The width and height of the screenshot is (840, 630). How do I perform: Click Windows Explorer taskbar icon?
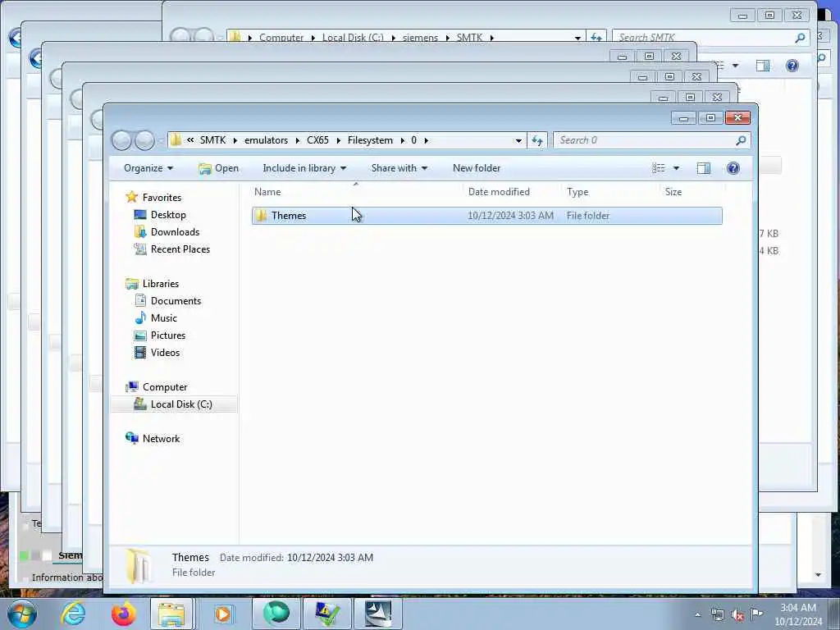pyautogui.click(x=171, y=614)
